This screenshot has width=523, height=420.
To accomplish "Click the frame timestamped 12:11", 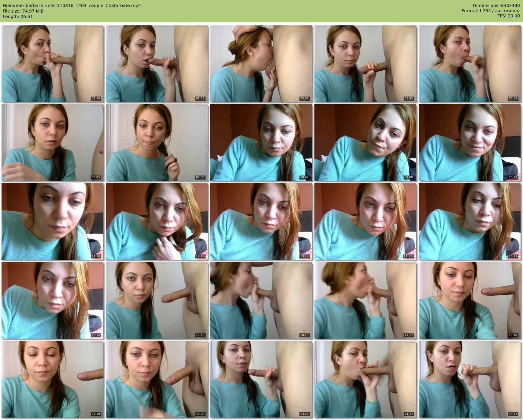I will click(157, 221).
